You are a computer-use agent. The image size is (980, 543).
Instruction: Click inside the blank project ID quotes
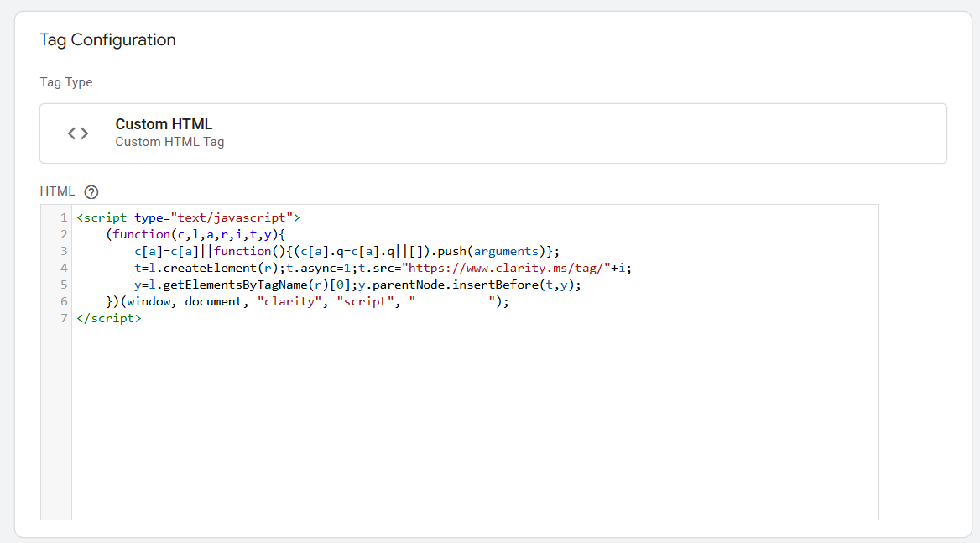point(452,302)
